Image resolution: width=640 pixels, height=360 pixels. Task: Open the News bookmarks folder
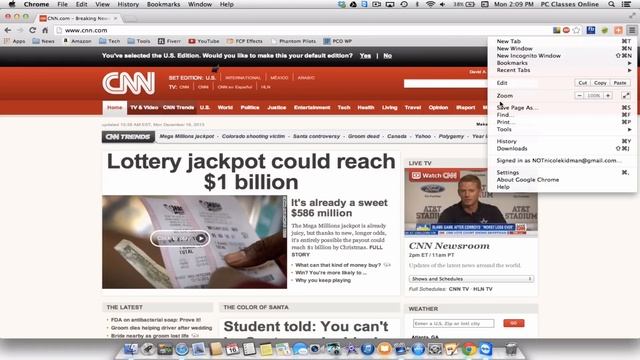(43, 41)
